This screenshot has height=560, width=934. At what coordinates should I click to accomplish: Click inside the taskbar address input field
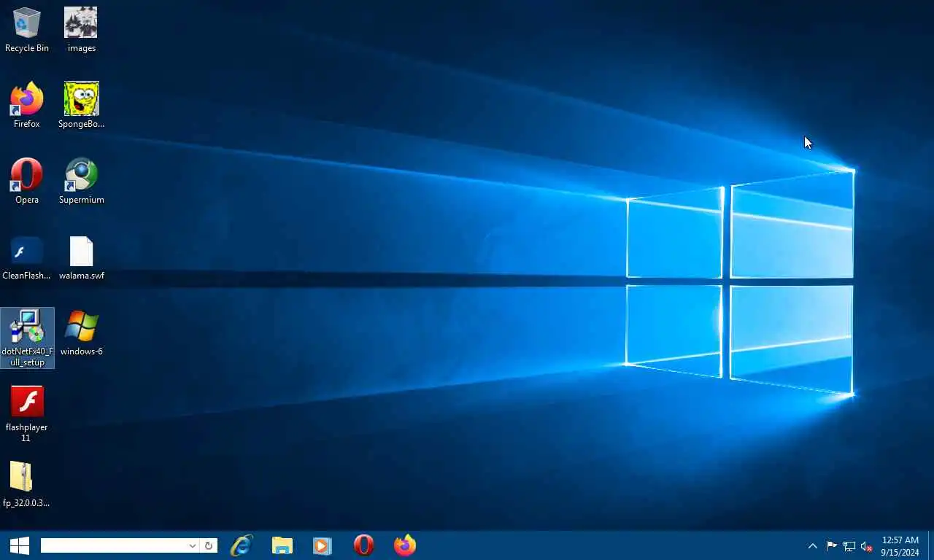[x=112, y=545]
